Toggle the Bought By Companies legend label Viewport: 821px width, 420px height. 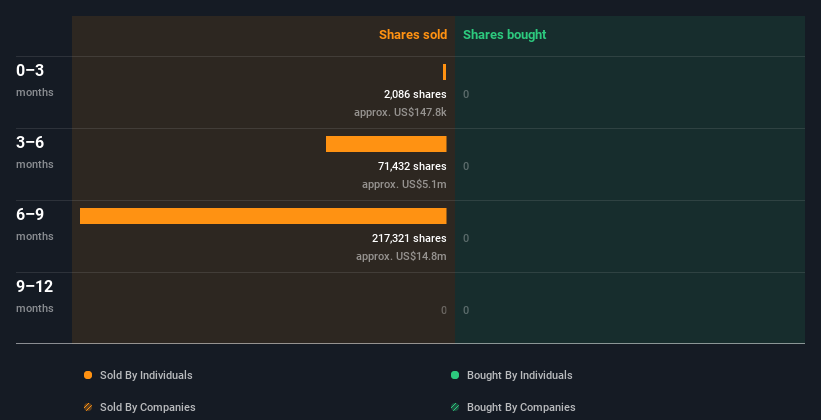click(x=521, y=407)
